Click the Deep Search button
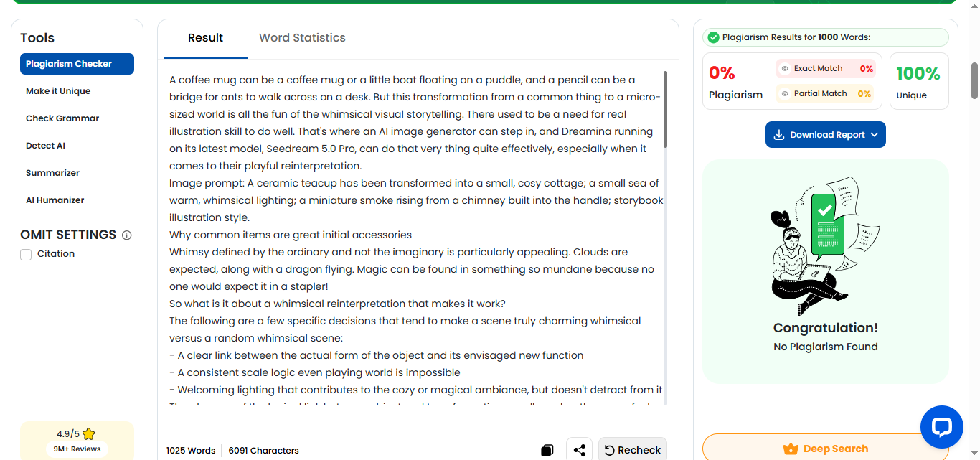The height and width of the screenshot is (460, 980). pos(825,448)
